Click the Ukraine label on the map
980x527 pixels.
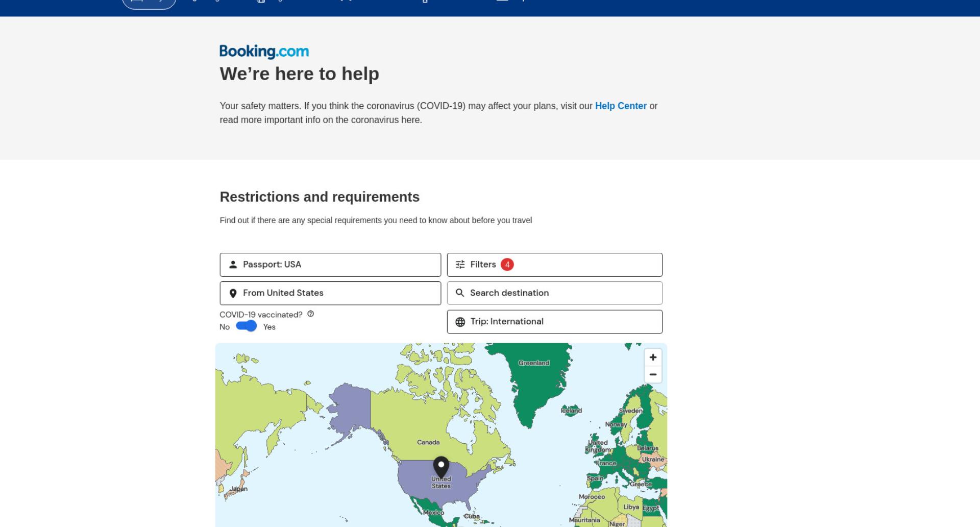point(653,459)
